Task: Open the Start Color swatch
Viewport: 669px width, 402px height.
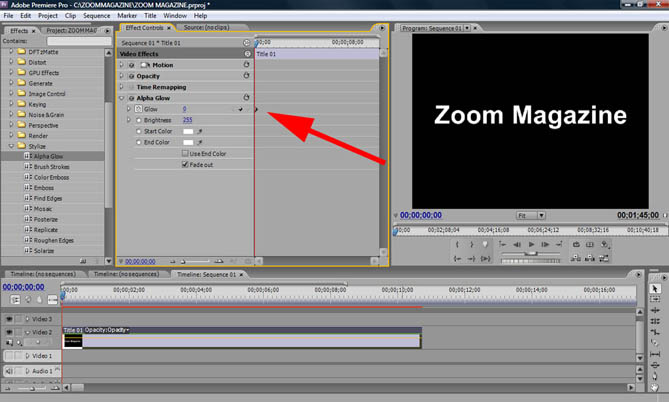Action: point(187,131)
